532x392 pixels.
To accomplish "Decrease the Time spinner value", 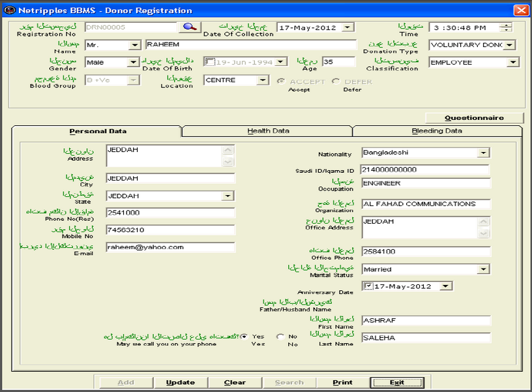I will coord(506,29).
